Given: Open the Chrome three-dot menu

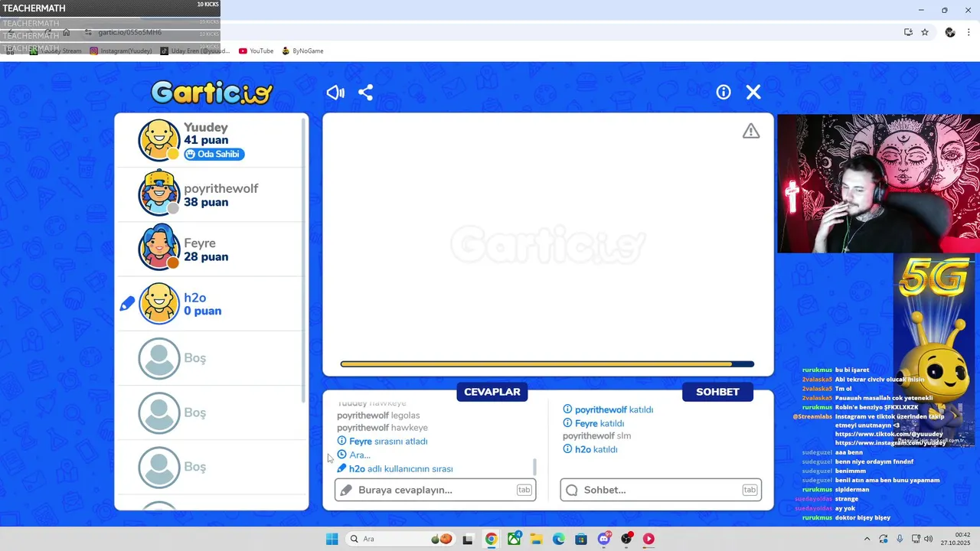Looking at the screenshot, I should tap(969, 32).
